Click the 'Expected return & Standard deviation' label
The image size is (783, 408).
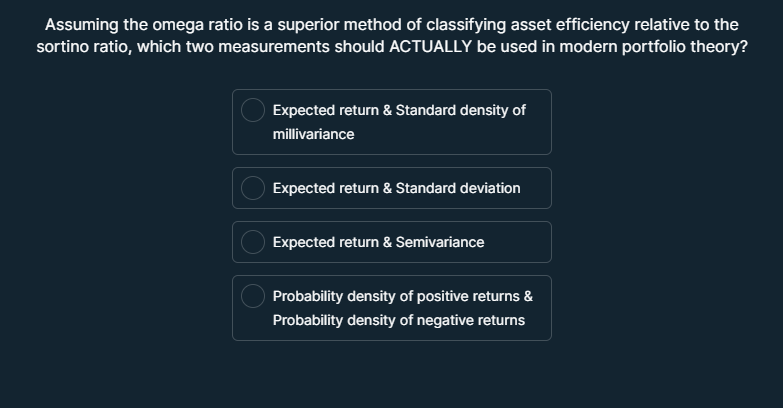[396, 188]
